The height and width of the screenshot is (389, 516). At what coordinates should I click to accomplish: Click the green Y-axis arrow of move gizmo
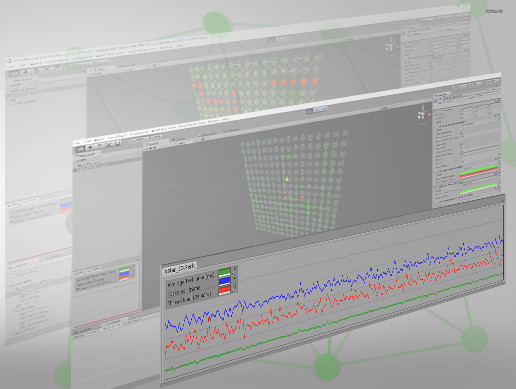pos(287,179)
